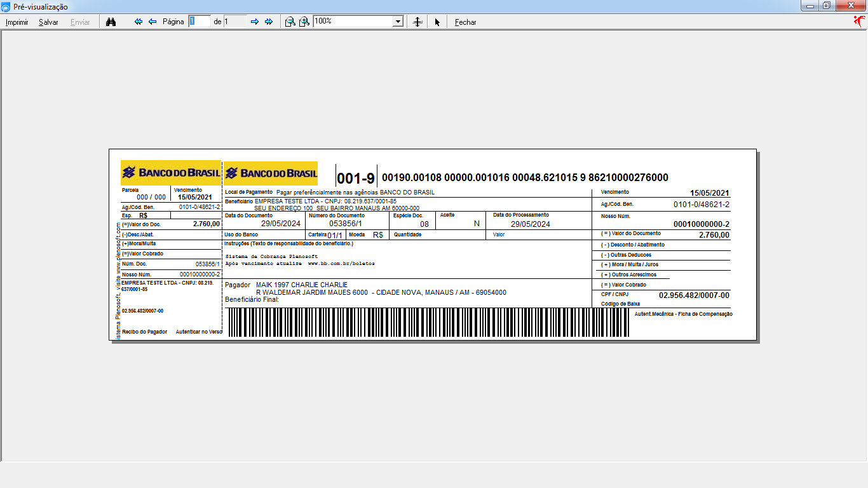Click the 'Beneficiário Final:' label
This screenshot has height=488, width=868.
point(252,299)
